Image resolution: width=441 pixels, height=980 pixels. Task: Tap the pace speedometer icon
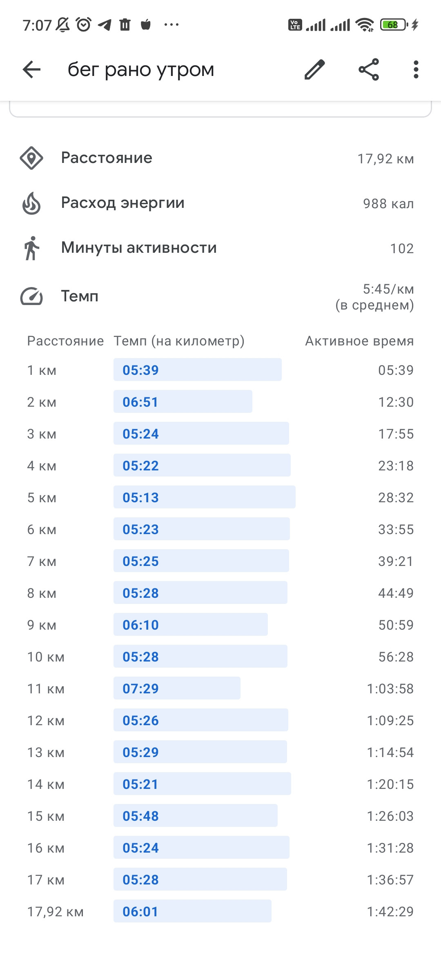31,296
